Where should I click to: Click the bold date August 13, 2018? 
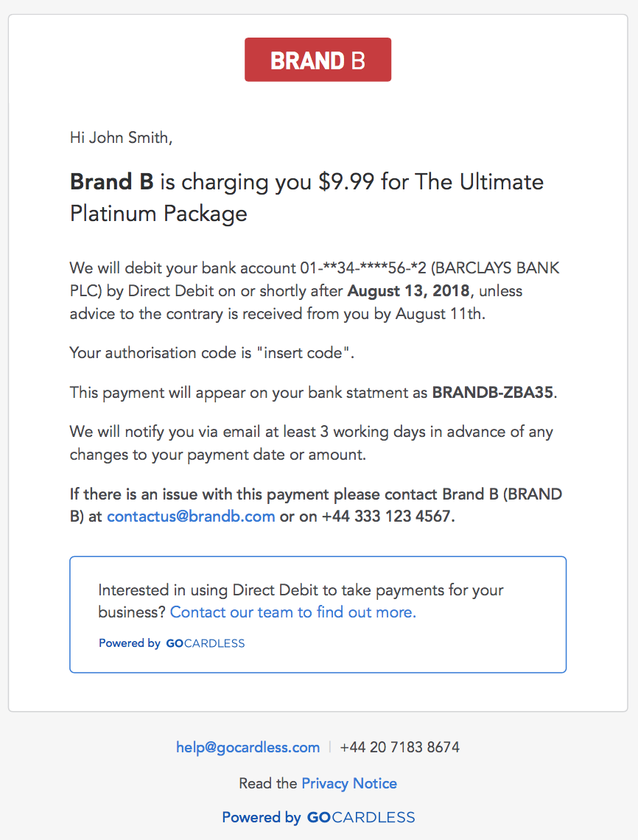[409, 291]
